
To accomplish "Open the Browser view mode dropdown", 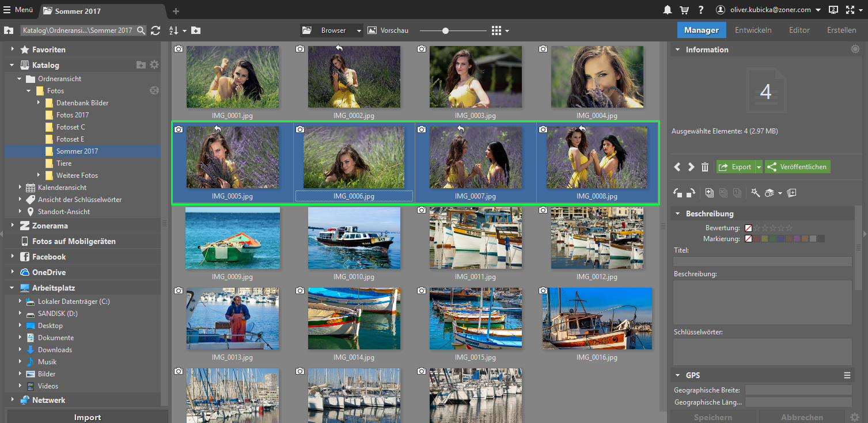I will pyautogui.click(x=359, y=31).
